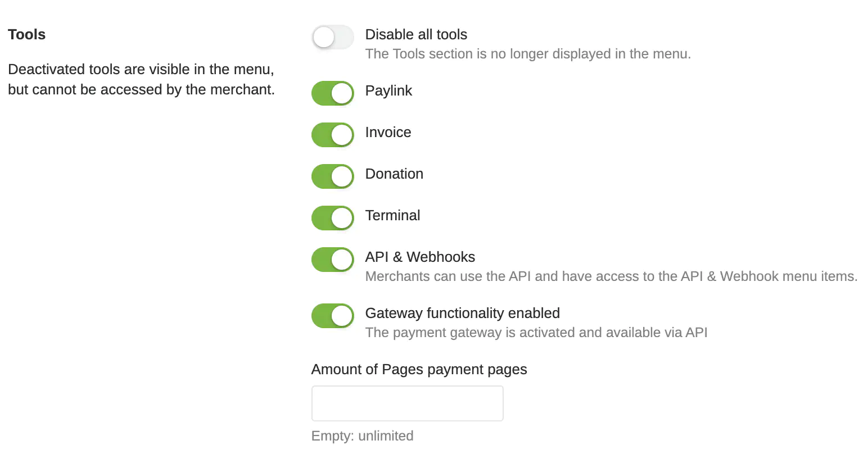The width and height of the screenshot is (868, 454).
Task: Deactivate the Terminal toggle switch
Action: [333, 218]
